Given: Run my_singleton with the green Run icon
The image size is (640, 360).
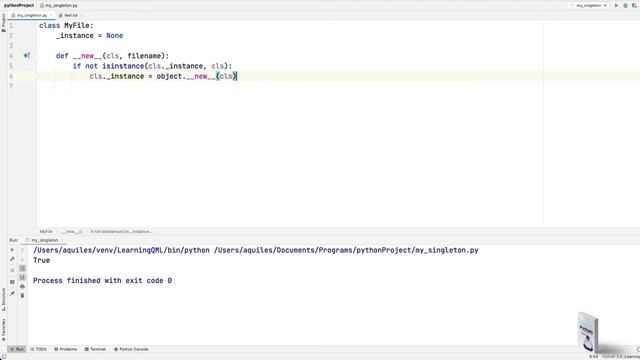Looking at the screenshot, I should click(x=616, y=5).
